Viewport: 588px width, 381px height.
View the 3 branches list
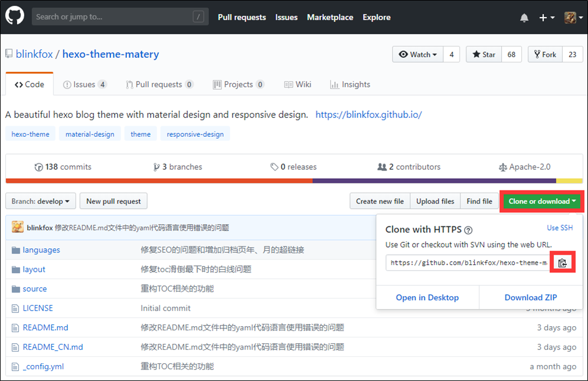(178, 167)
